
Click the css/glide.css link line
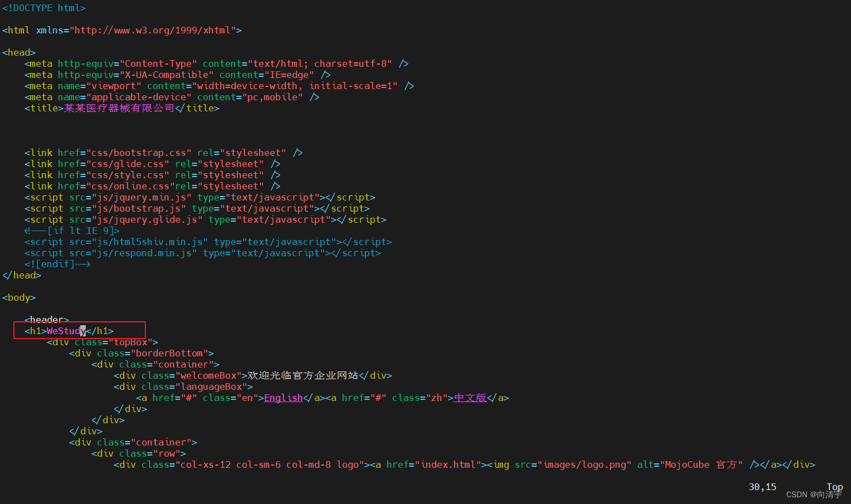pyautogui.click(x=153, y=164)
